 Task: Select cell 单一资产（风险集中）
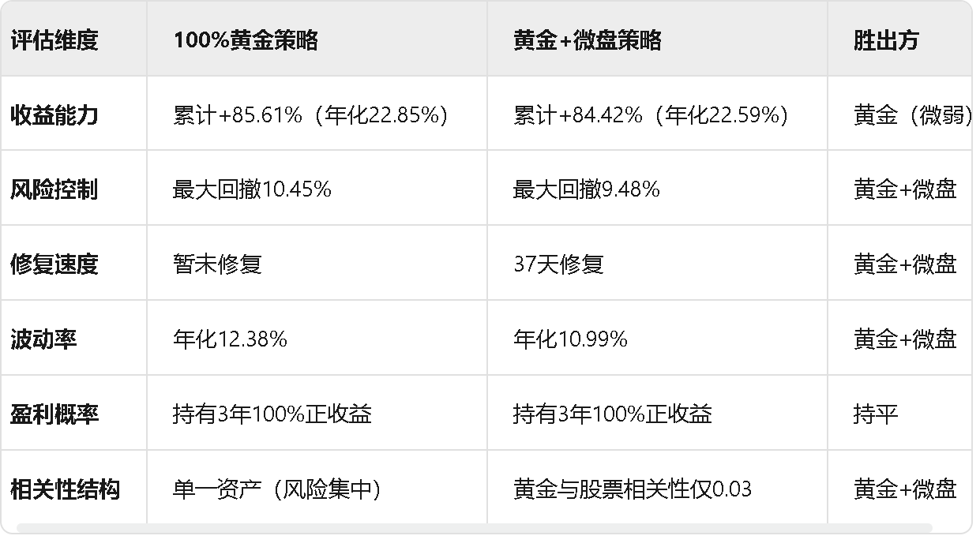coord(317,489)
